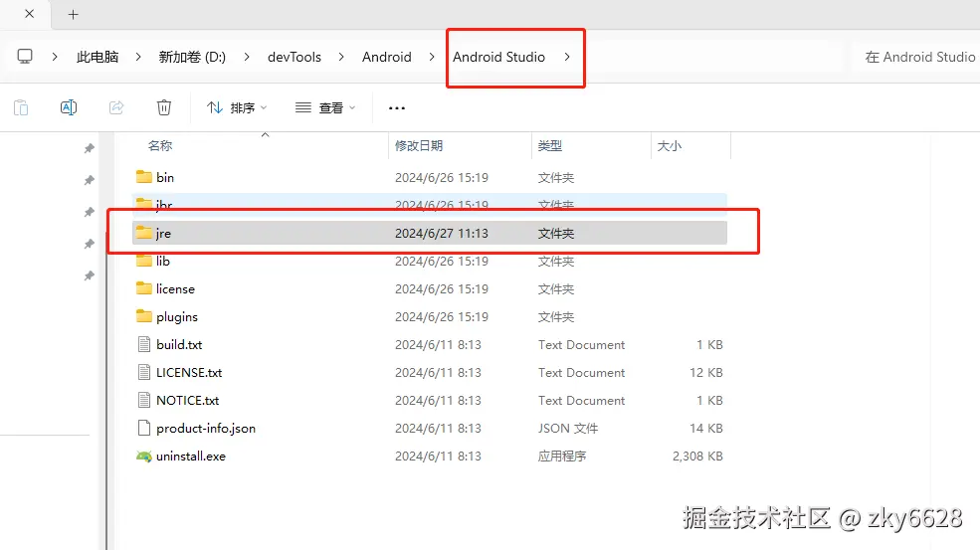Focus the search Android Studio box

click(x=918, y=57)
